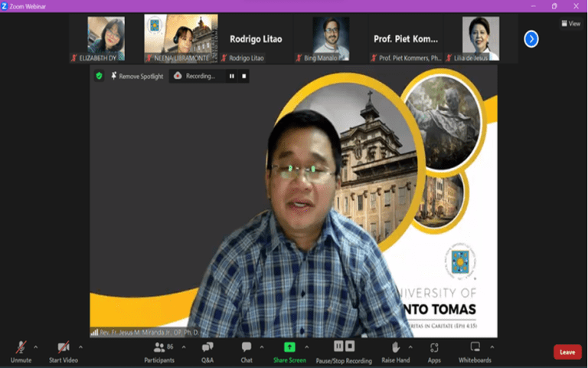Click muted mic icon on Prof. Piet Kommers tile
The height and width of the screenshot is (368, 588).
[374, 58]
